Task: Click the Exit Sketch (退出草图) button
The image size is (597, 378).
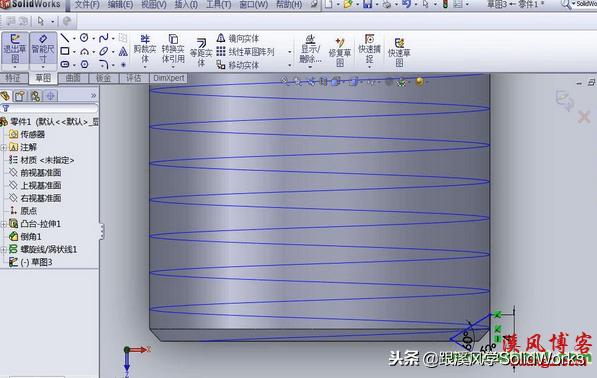Action: (15, 48)
